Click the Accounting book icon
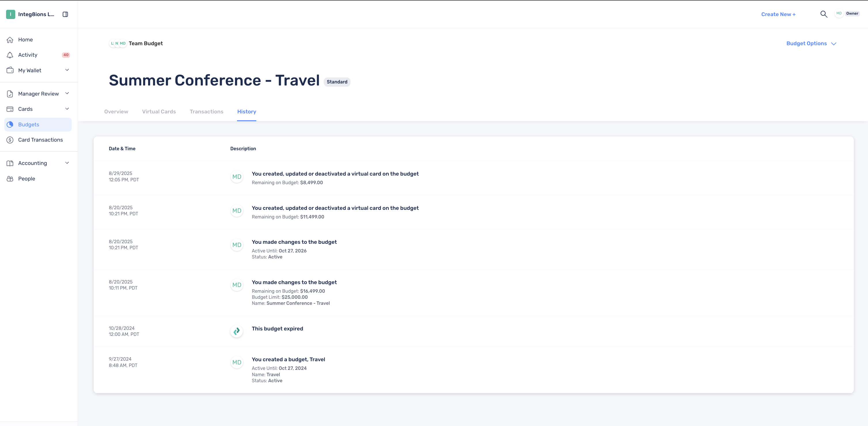This screenshot has width=868, height=426. tap(10, 163)
